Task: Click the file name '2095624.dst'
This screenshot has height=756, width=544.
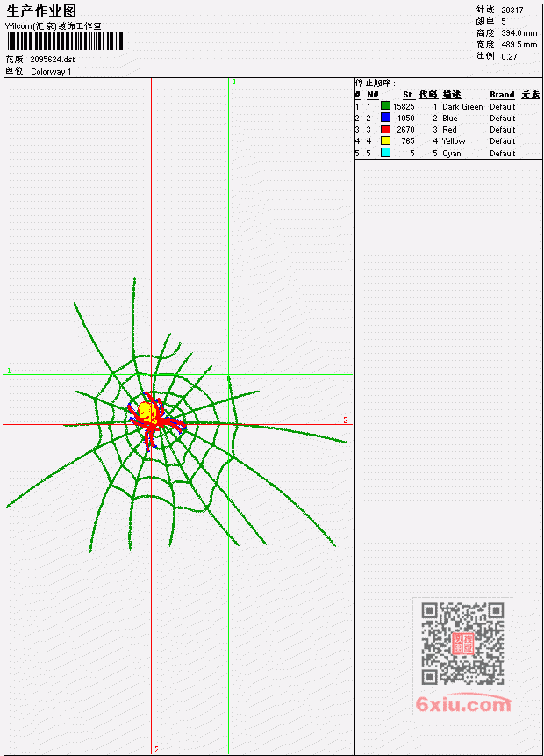Action: coord(53,60)
